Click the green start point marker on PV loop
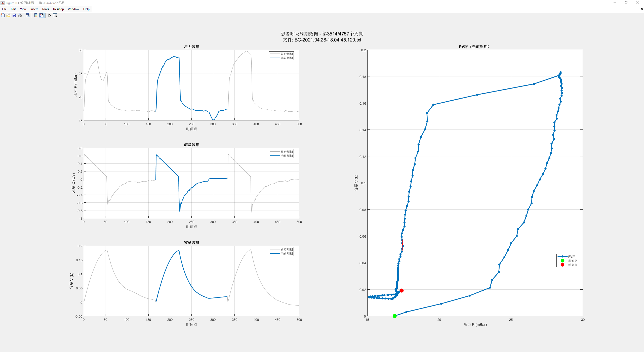The height and width of the screenshot is (352, 644). (x=394, y=316)
